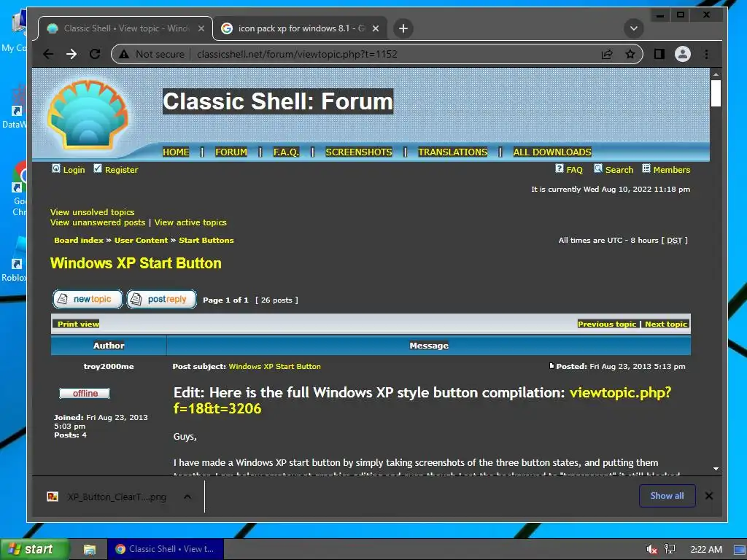The width and height of the screenshot is (747, 560).
Task: Open the F.A.Q. navigation link
Action: click(286, 152)
